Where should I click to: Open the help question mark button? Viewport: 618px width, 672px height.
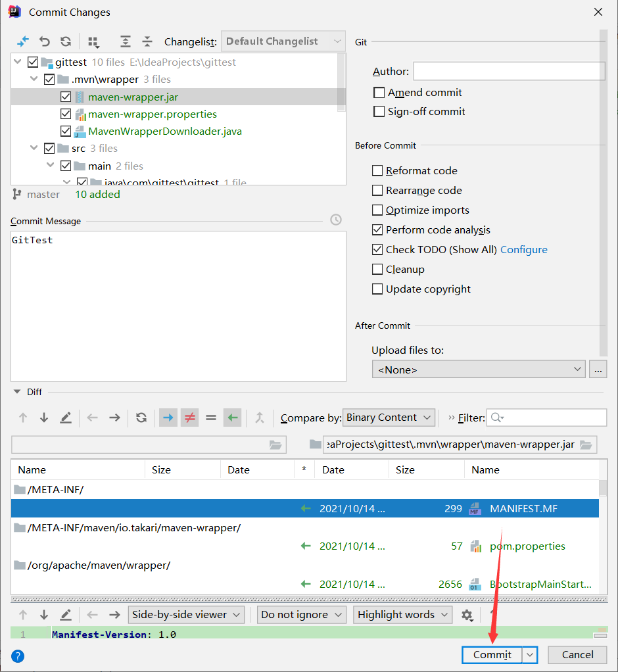(18, 656)
